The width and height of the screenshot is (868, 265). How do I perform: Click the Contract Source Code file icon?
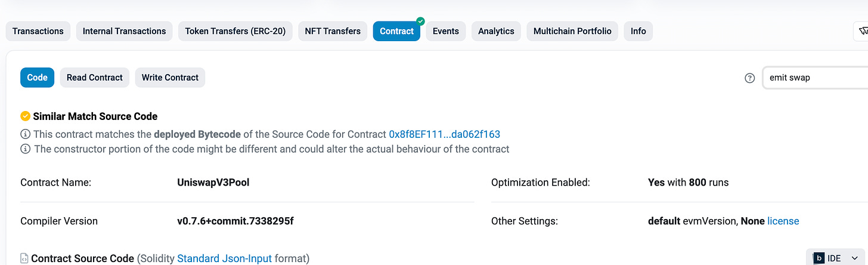24,258
